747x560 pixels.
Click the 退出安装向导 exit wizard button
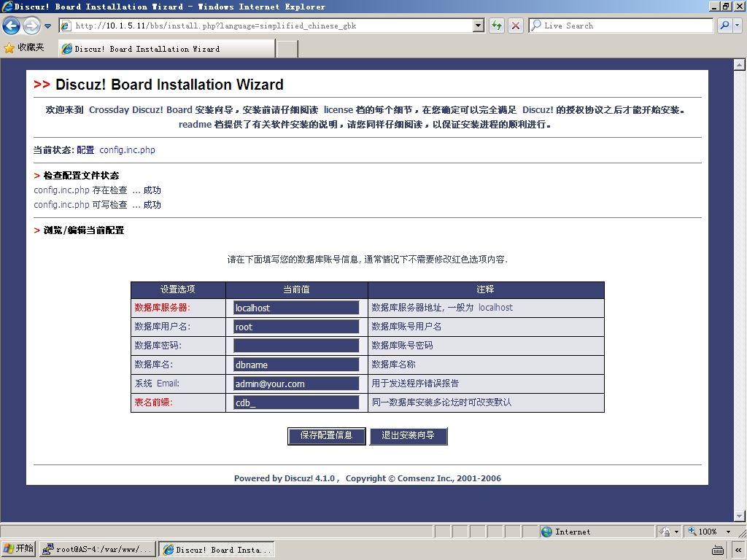[x=409, y=436]
